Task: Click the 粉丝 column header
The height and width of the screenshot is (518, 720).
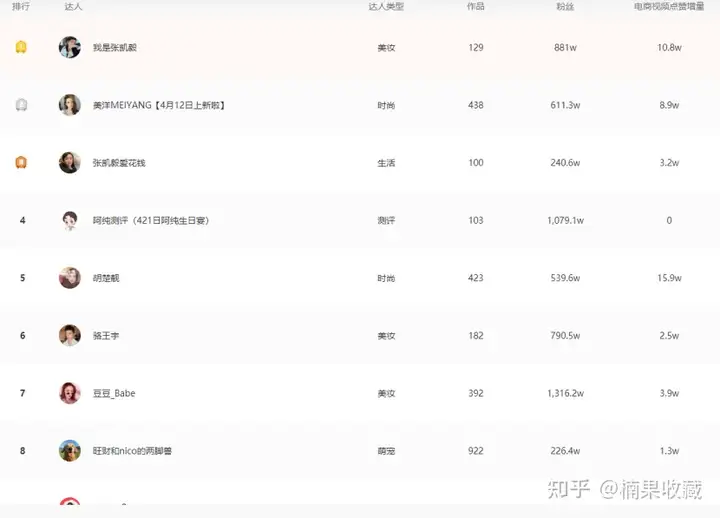Action: pyautogui.click(x=565, y=6)
